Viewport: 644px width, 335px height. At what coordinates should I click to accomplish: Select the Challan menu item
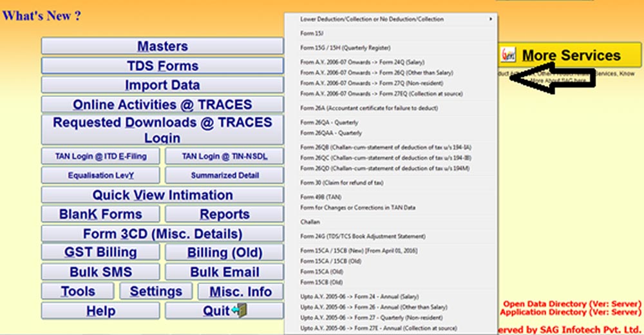[x=310, y=222]
